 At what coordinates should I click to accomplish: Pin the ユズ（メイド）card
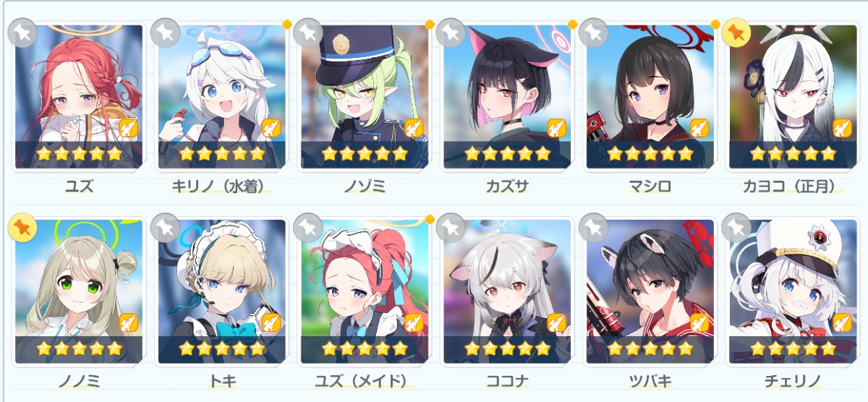point(308,227)
